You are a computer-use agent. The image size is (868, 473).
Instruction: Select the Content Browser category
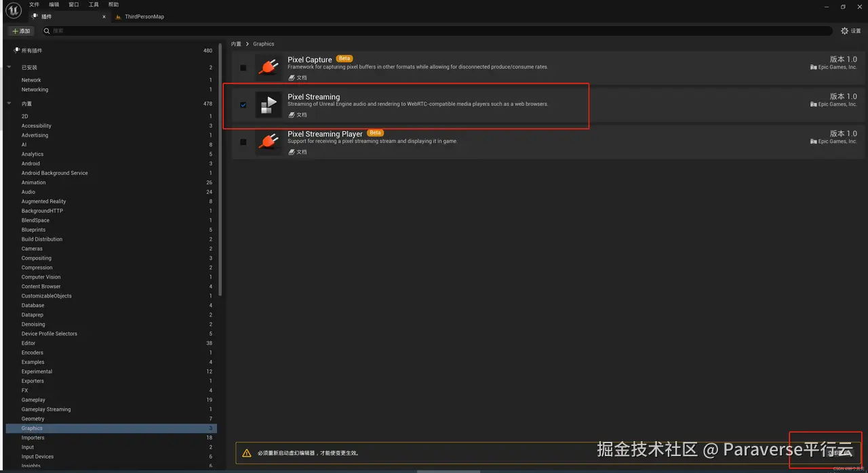pyautogui.click(x=112, y=287)
